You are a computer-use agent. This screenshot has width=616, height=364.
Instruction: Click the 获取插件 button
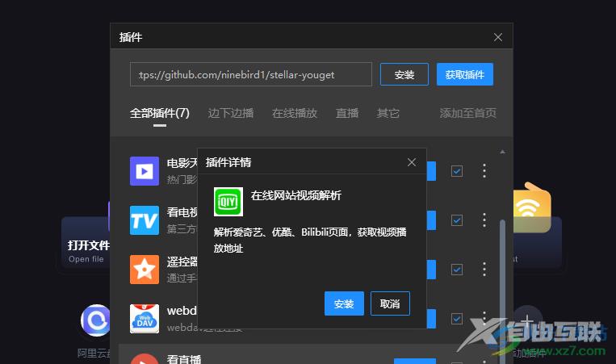coord(465,74)
